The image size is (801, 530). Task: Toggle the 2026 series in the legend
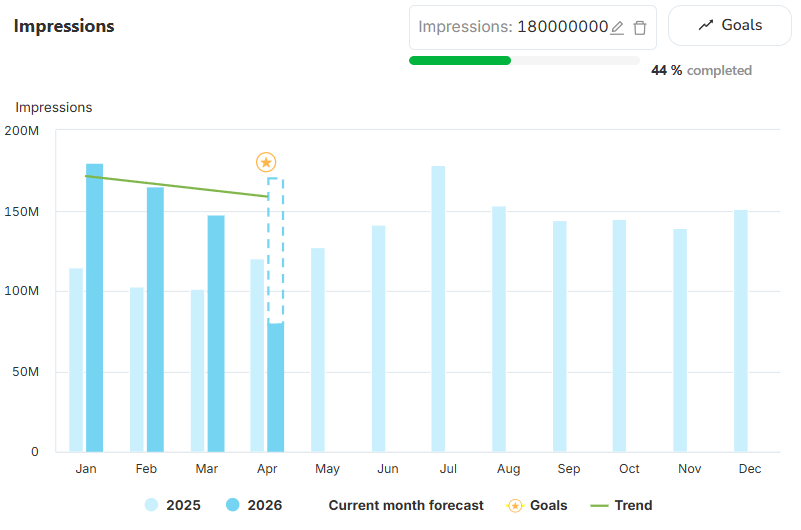click(254, 505)
